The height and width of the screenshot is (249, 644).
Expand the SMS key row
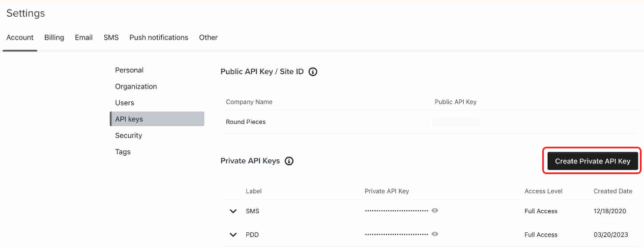(x=233, y=211)
